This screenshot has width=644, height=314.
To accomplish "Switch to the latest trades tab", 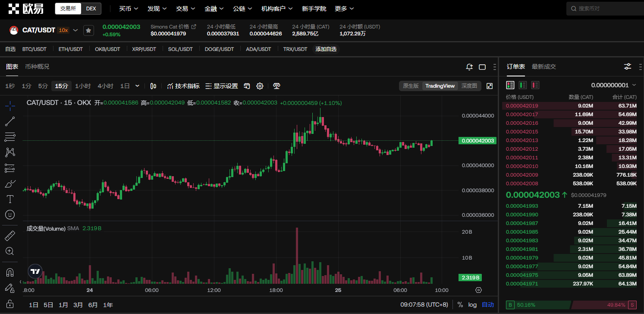I will 543,67.
